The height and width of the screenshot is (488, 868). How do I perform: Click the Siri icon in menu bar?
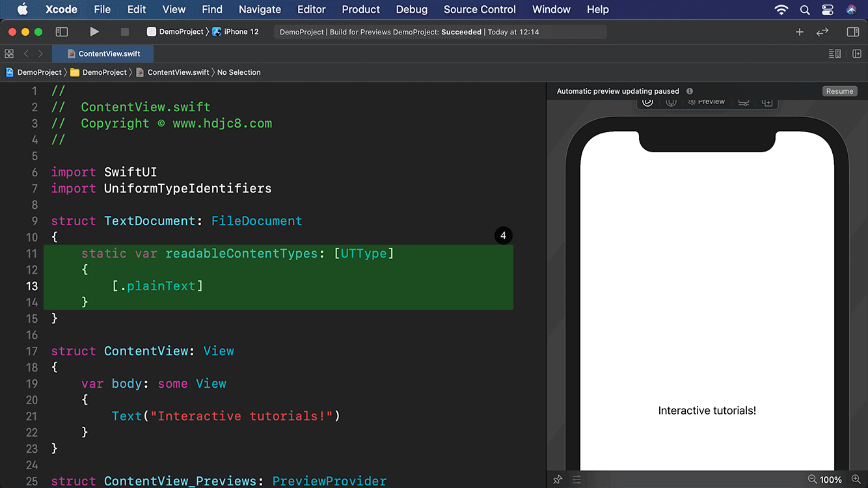[x=851, y=10]
